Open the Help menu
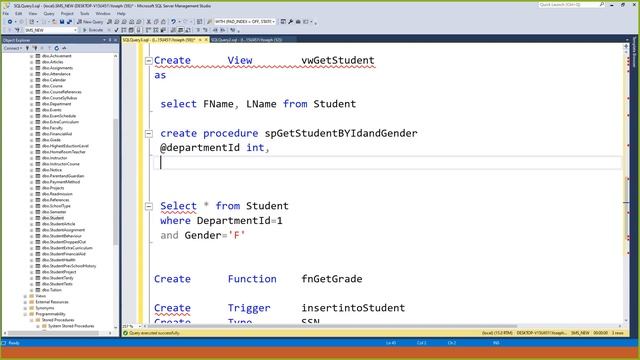The height and width of the screenshot is (360, 640). tap(121, 13)
